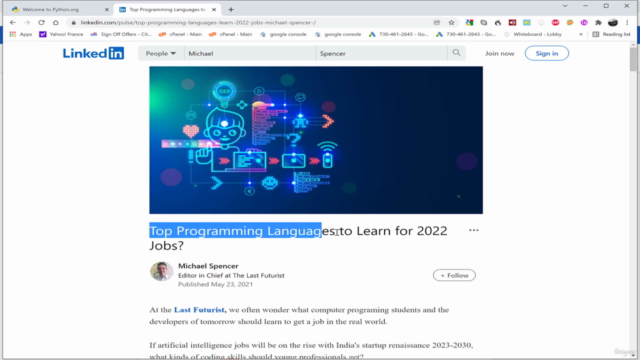The width and height of the screenshot is (640, 360).
Task: Open Chrome's three-dot menu
Action: [x=627, y=22]
